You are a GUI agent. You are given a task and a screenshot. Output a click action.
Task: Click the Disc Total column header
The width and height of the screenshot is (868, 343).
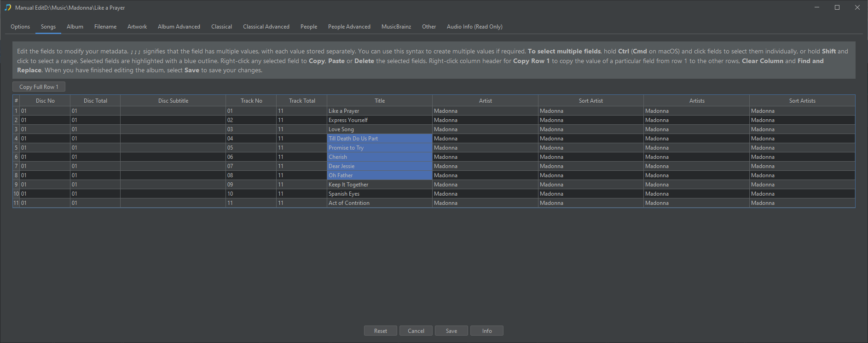(95, 100)
